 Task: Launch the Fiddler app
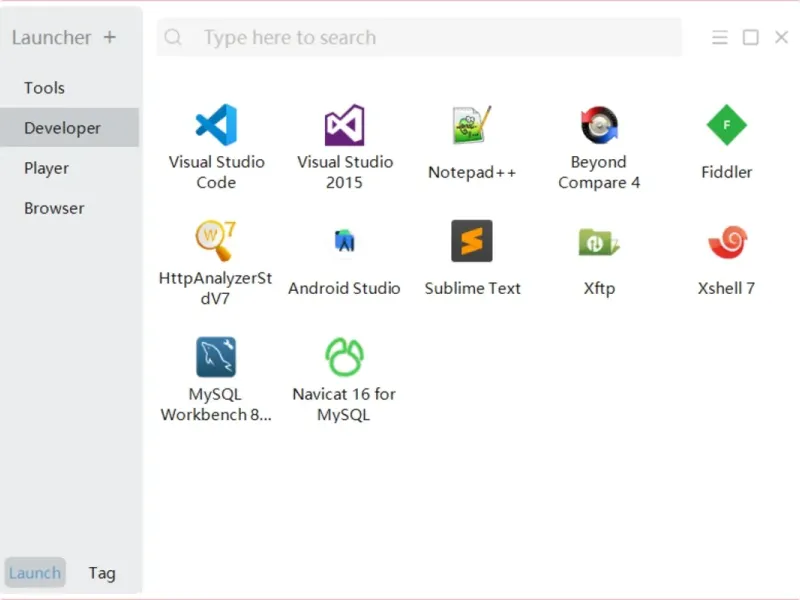727,126
